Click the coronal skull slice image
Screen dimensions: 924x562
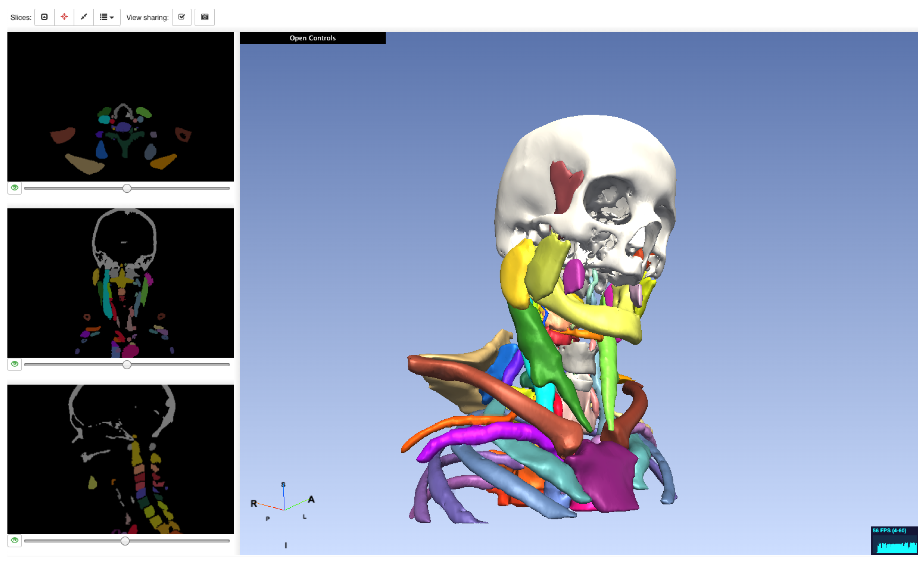tap(120, 283)
